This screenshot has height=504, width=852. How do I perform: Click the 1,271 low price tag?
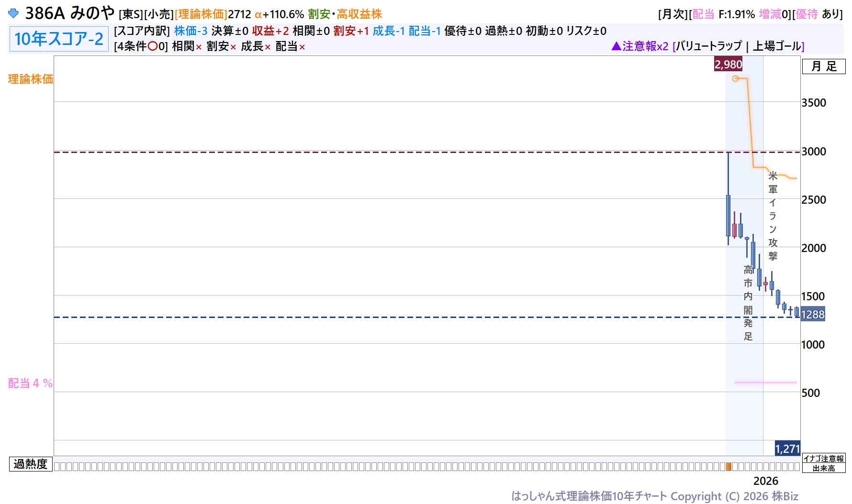[787, 449]
